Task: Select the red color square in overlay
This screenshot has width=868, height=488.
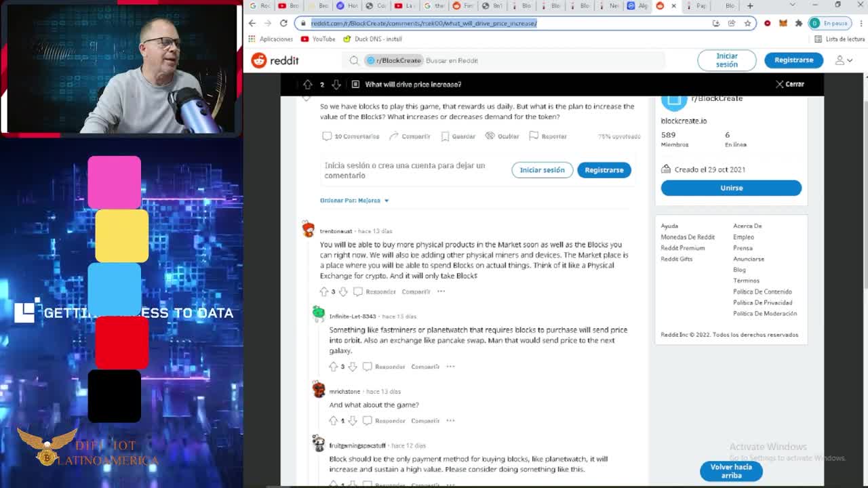Action: coord(121,343)
